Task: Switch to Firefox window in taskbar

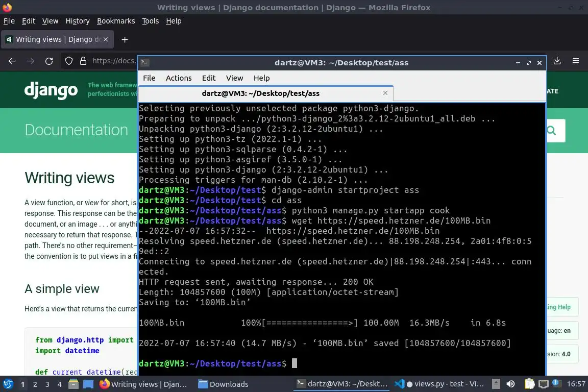Action: (x=143, y=384)
